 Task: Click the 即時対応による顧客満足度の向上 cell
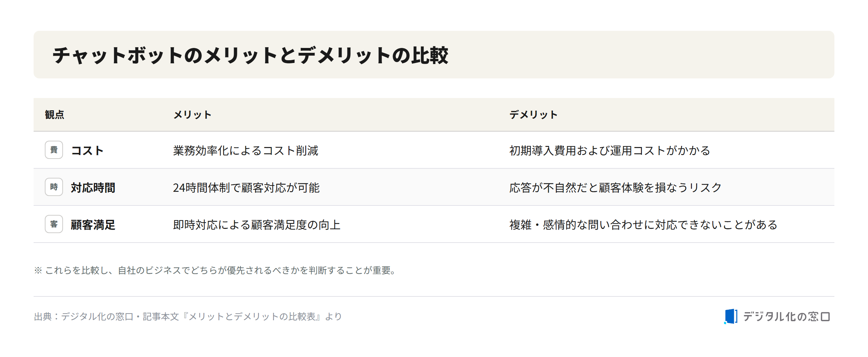257,225
